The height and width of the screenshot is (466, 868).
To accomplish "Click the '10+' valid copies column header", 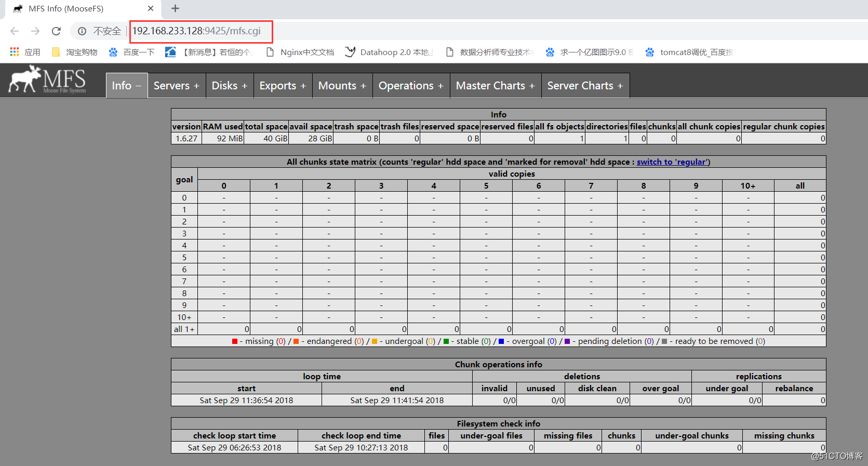I will tap(748, 186).
